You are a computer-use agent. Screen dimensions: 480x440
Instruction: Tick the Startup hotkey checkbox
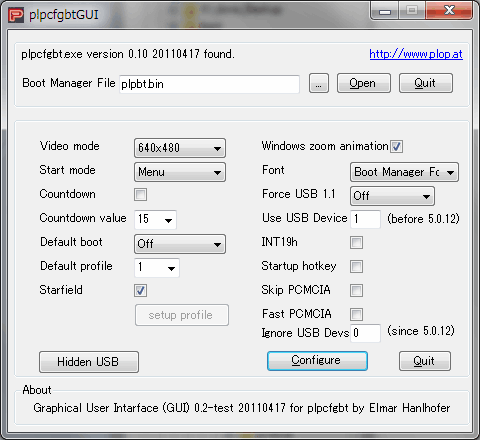[x=356, y=266]
